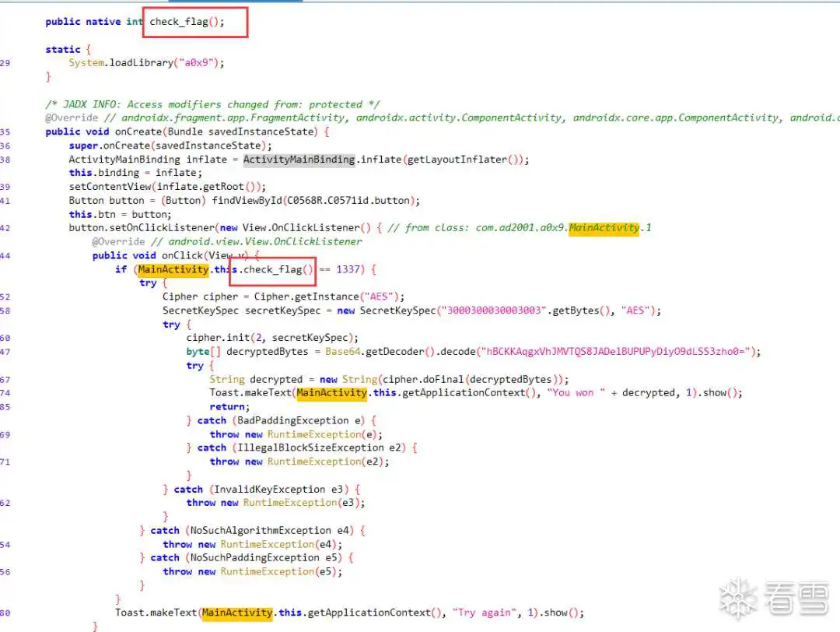This screenshot has height=632, width=840.
Task: Click the Base64 encoded string literal
Action: [616, 352]
